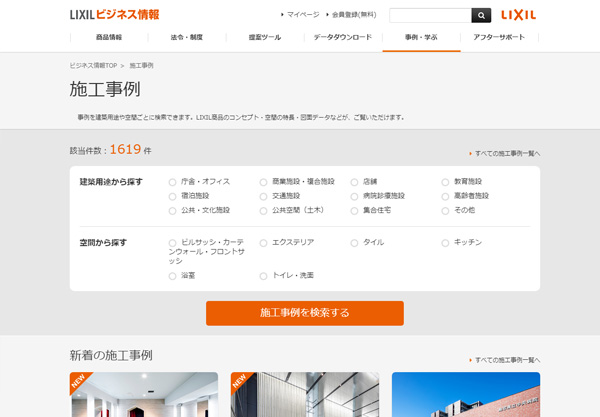
Task: Click the search magnifier icon button
Action: click(481, 15)
